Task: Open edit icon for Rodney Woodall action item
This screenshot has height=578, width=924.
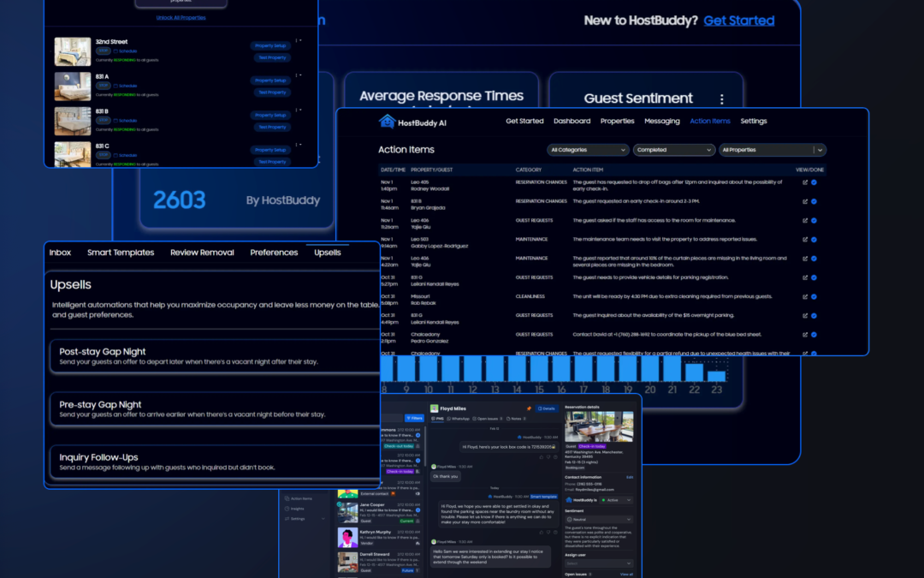Action: point(805,182)
